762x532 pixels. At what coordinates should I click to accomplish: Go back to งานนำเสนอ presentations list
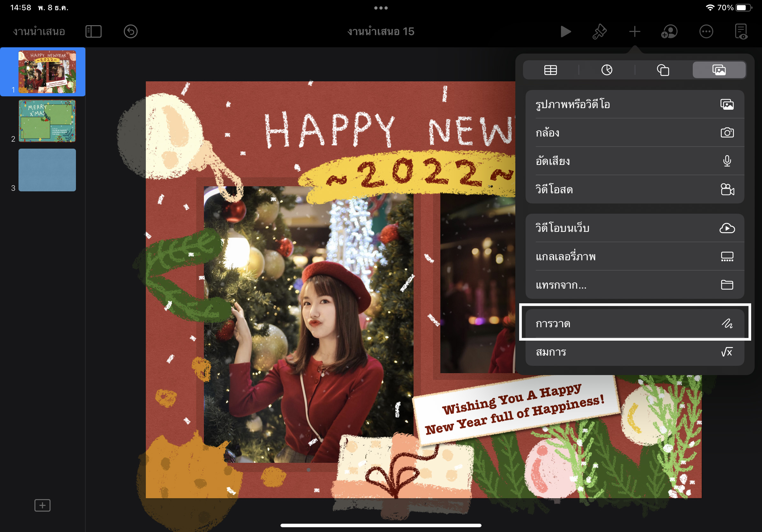click(x=39, y=32)
